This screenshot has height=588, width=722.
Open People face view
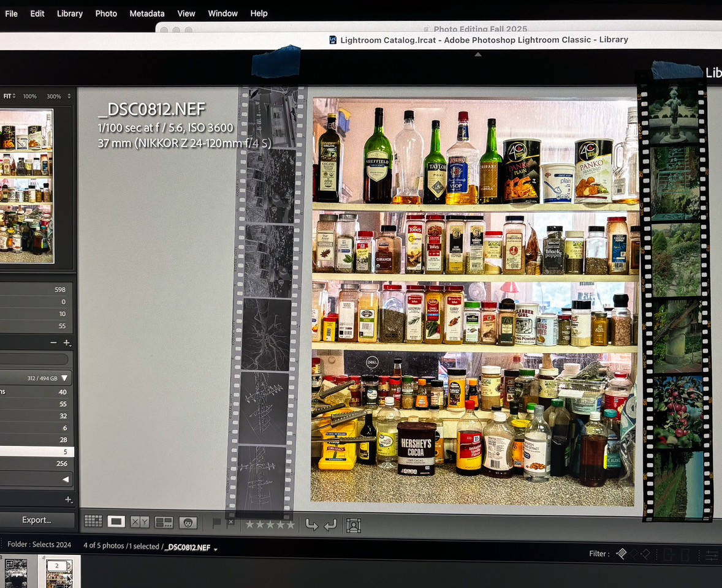(x=188, y=522)
